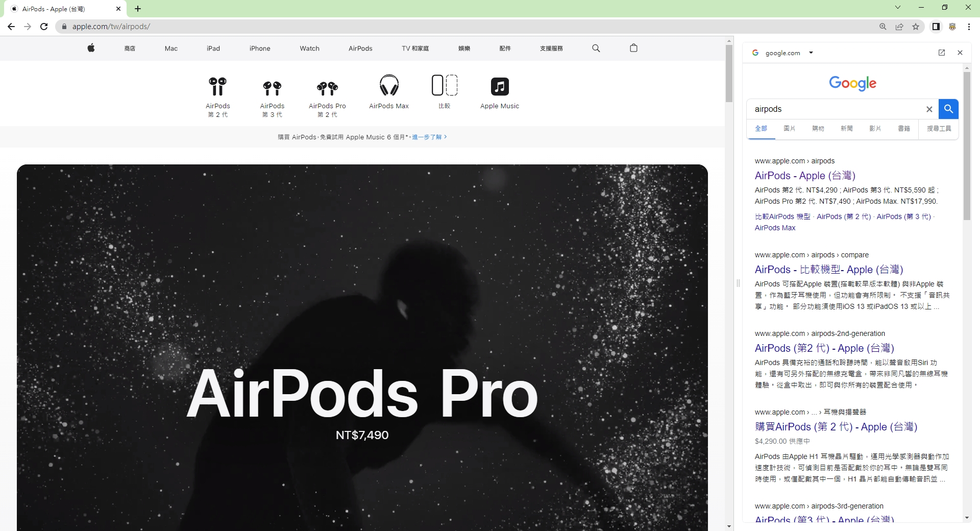
Task: Open the iPad menu item
Action: pyautogui.click(x=213, y=49)
